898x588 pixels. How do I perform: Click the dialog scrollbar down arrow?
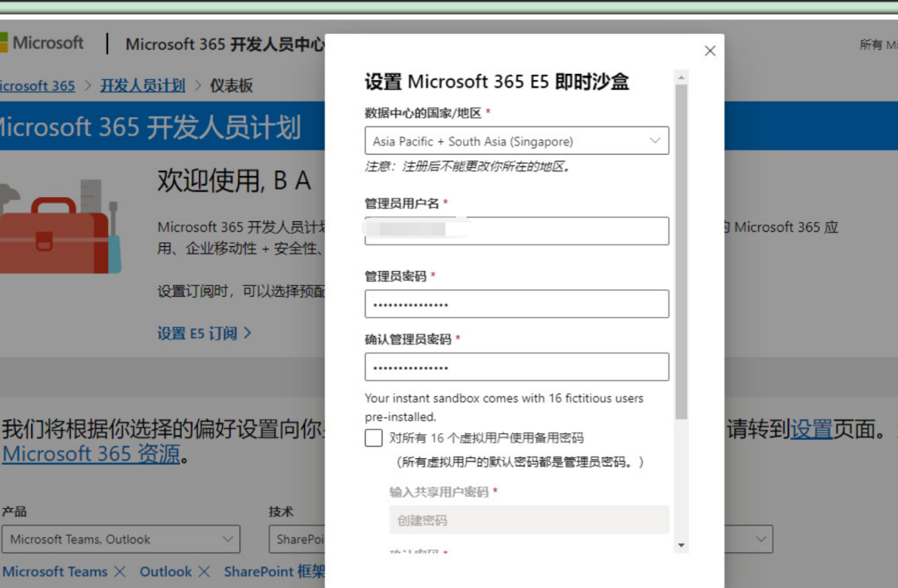pos(681,545)
